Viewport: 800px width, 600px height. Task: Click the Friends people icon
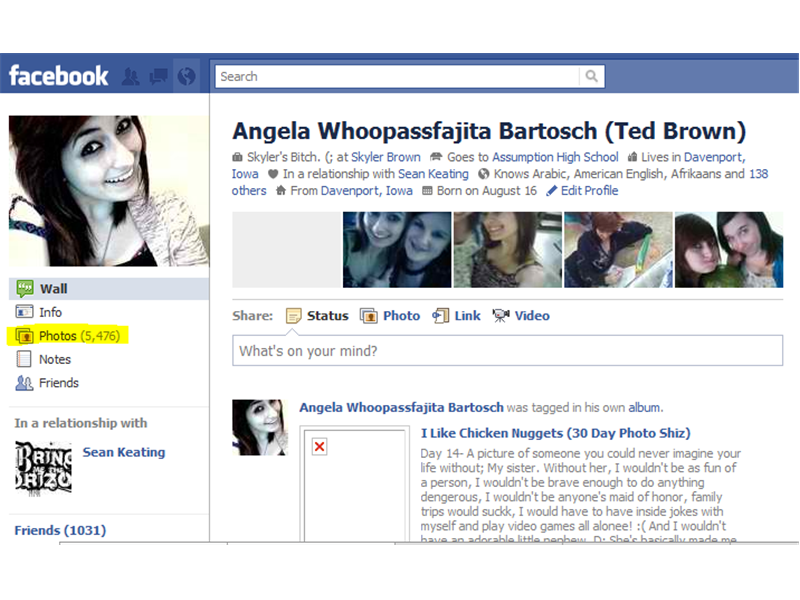pyautogui.click(x=24, y=383)
